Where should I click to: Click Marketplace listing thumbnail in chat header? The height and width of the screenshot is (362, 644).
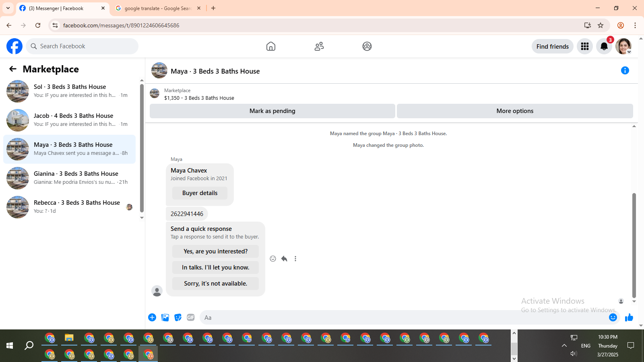155,94
